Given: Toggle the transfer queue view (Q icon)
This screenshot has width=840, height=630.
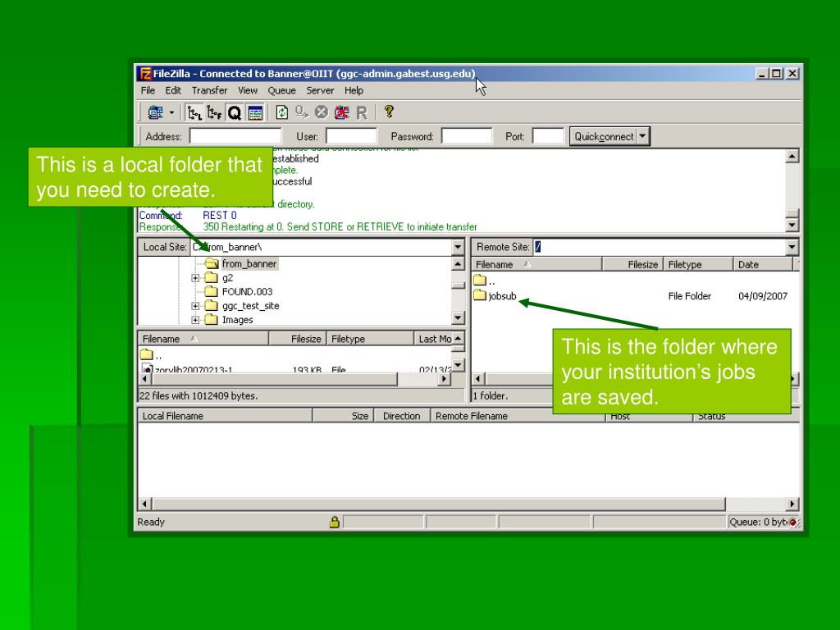Looking at the screenshot, I should [234, 112].
